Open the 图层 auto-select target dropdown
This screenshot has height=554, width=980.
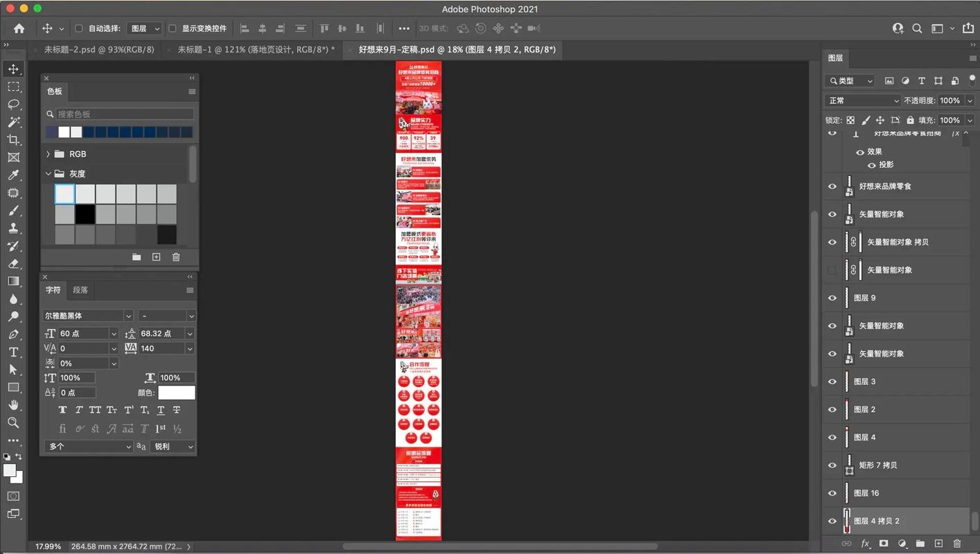point(145,28)
